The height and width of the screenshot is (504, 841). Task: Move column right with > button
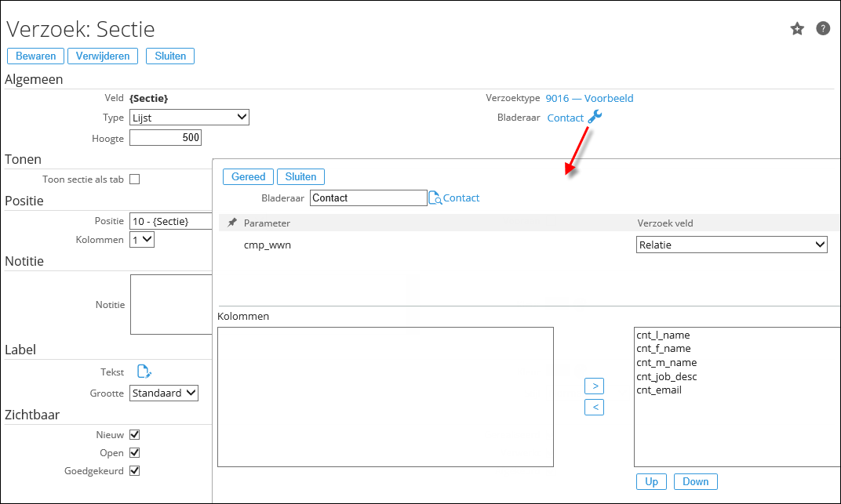pos(594,386)
